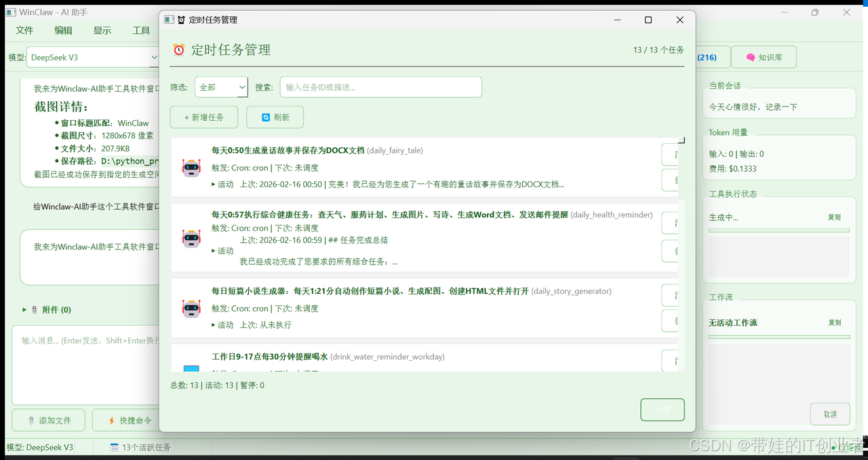Click 输入: 0 | 输出: 0 token text
This screenshot has height=460, width=868.
click(736, 154)
